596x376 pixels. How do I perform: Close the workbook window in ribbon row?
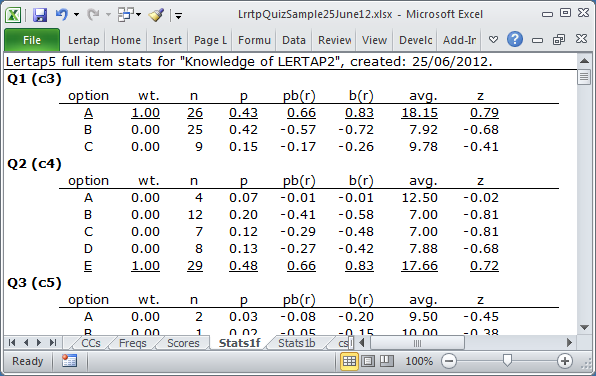(x=581, y=39)
